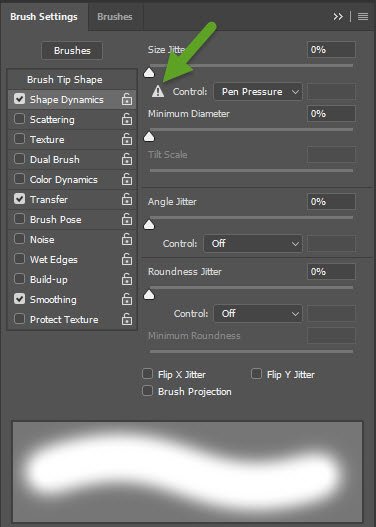Enable the Flip X Jitter checkbox
The width and height of the screenshot is (376, 527).
point(148,374)
